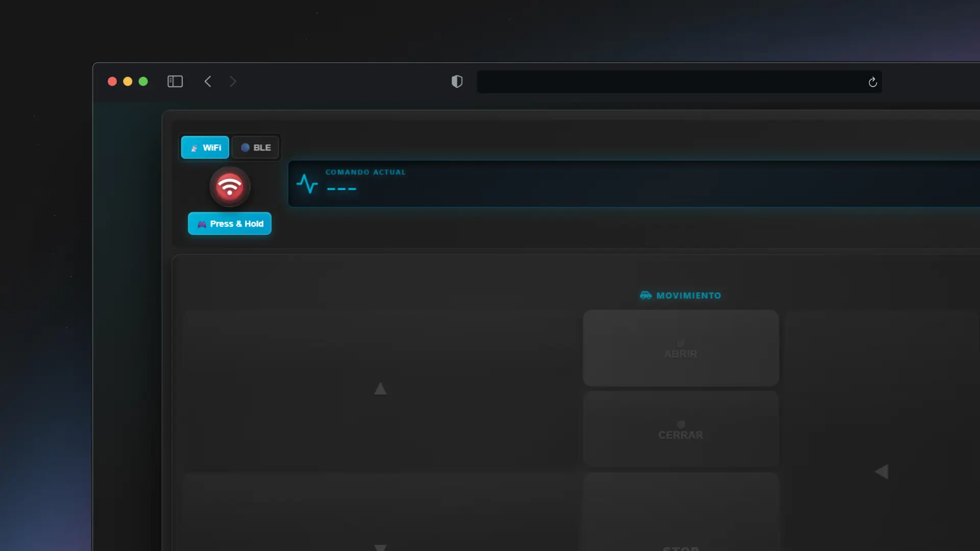Click the yellow minimize window button
The image size is (980, 551).
click(x=128, y=82)
